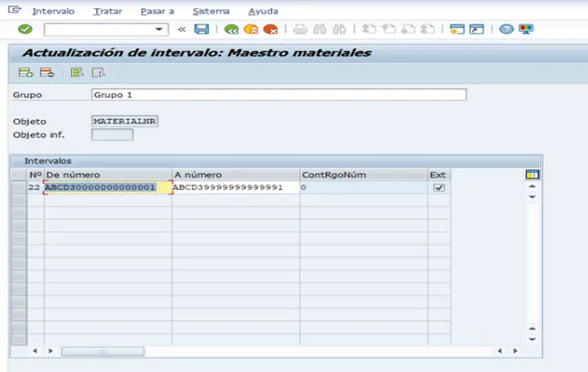
Task: Select the A número cell ABCD39999999999991
Action: coord(236,187)
